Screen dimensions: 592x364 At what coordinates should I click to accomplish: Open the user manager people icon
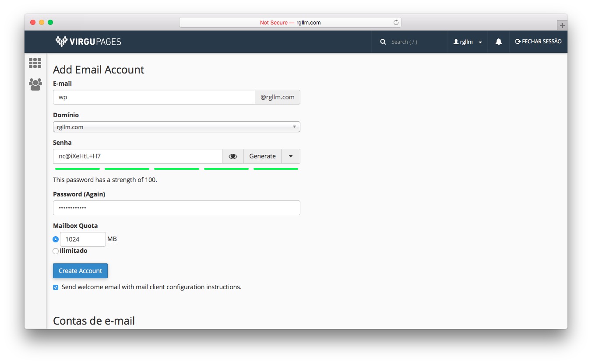[x=35, y=84]
